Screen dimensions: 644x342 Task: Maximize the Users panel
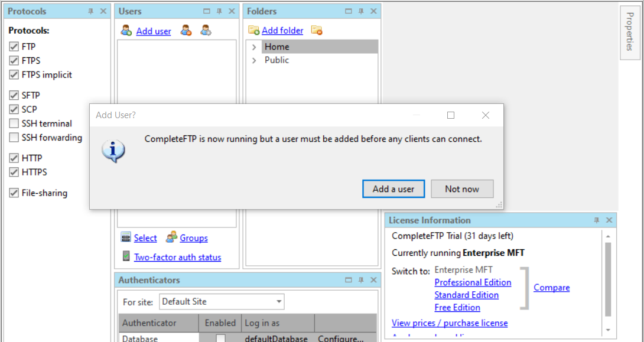[x=207, y=11]
